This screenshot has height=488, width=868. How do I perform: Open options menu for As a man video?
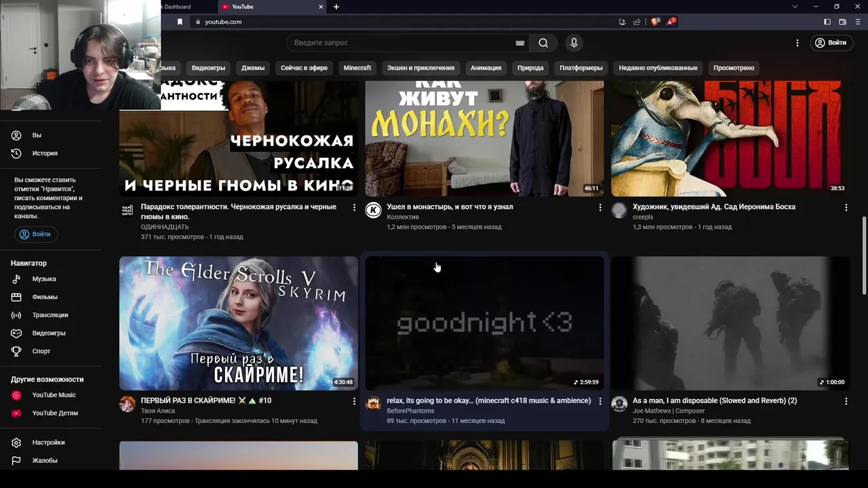(x=846, y=401)
